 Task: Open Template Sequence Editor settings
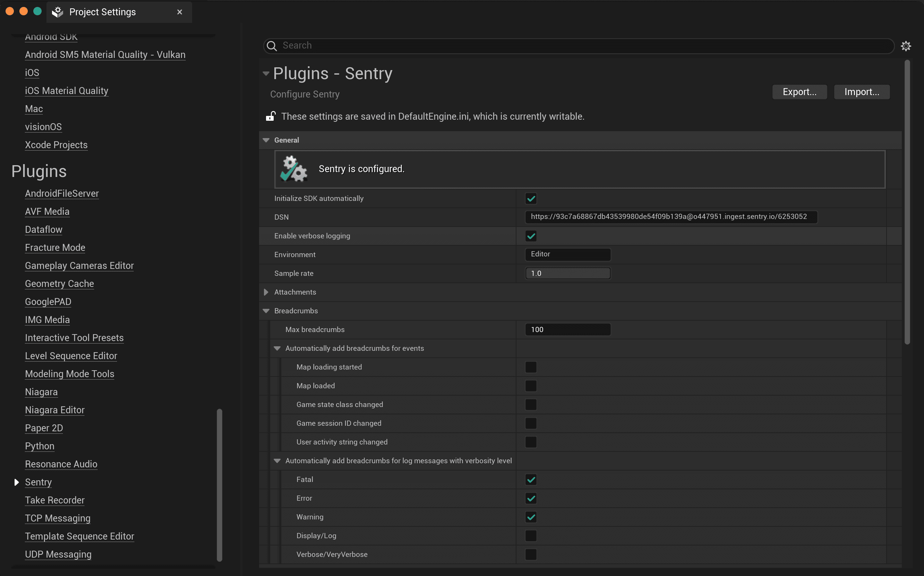(x=79, y=536)
